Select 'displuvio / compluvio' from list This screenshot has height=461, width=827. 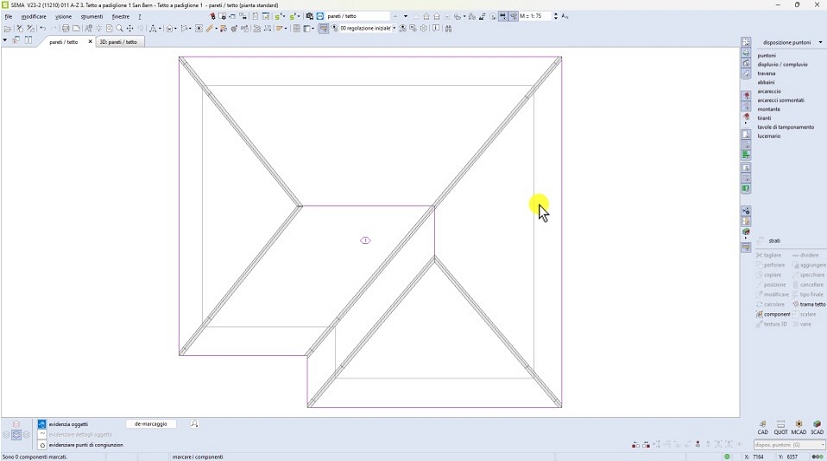[x=782, y=64]
